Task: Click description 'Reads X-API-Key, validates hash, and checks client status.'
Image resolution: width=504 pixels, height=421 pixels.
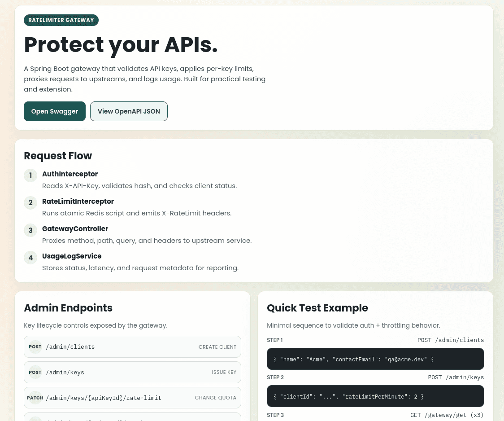Action: point(139,186)
